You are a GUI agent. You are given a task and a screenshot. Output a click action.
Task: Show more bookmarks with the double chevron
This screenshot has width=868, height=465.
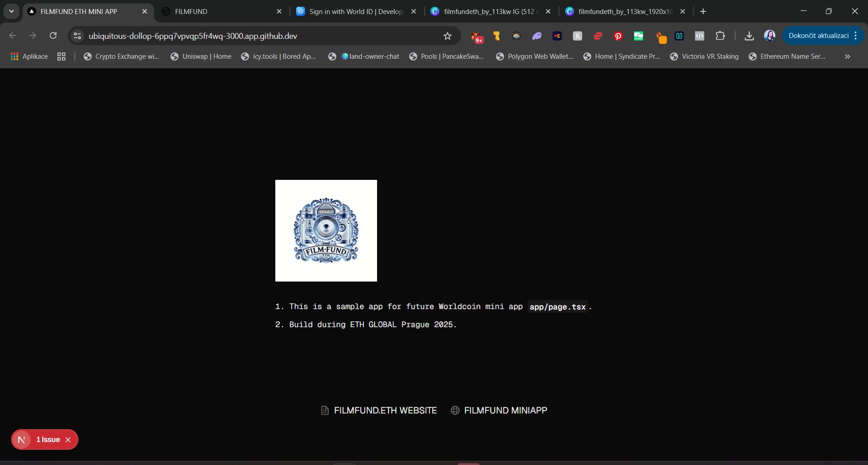click(847, 56)
